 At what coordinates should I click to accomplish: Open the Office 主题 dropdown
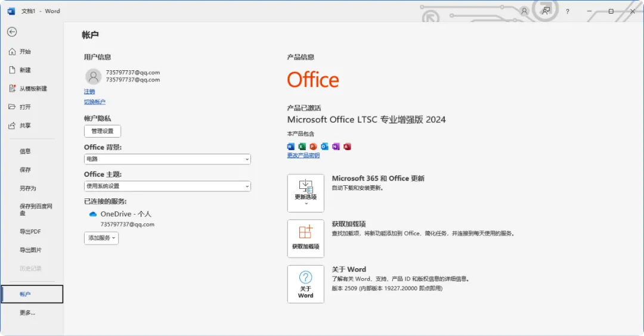click(x=167, y=186)
